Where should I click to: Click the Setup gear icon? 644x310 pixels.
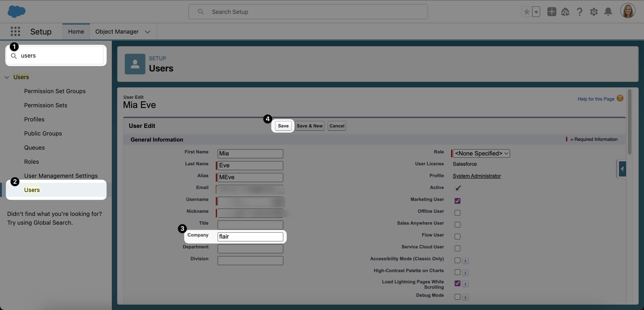click(594, 11)
